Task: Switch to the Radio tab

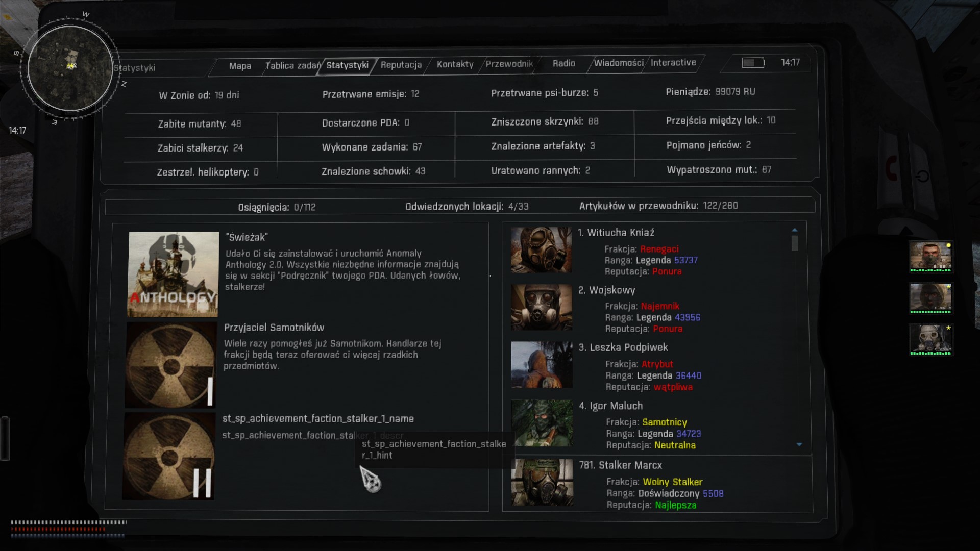Action: click(x=563, y=63)
